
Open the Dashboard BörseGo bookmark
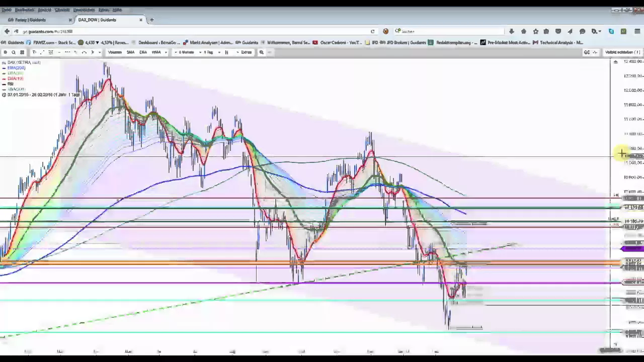(x=156, y=43)
